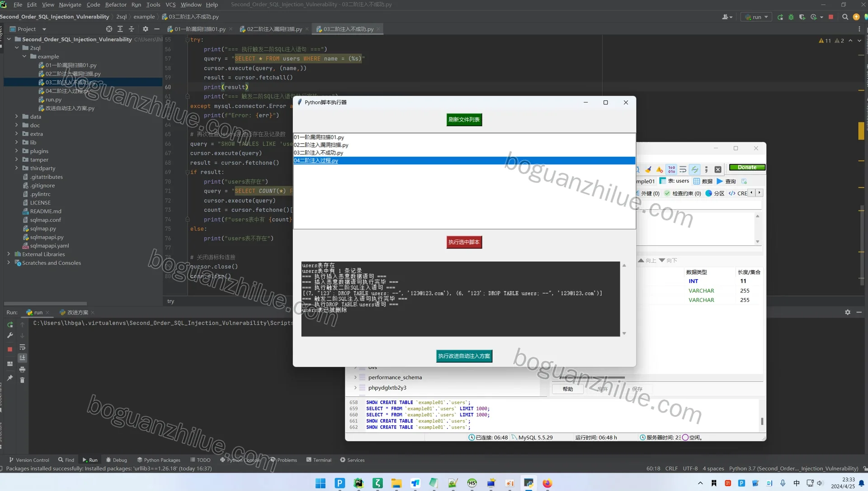
Task: Clear all Run console output trash icon
Action: 22,380
